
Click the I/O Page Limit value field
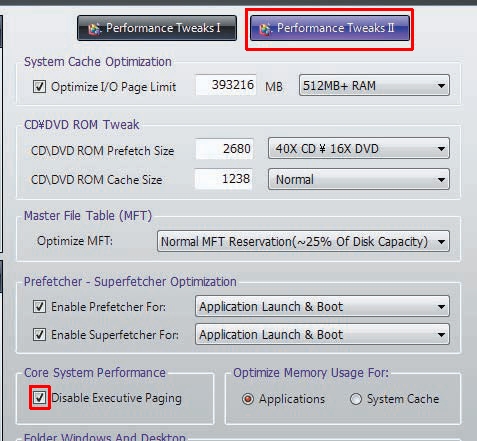click(x=226, y=85)
